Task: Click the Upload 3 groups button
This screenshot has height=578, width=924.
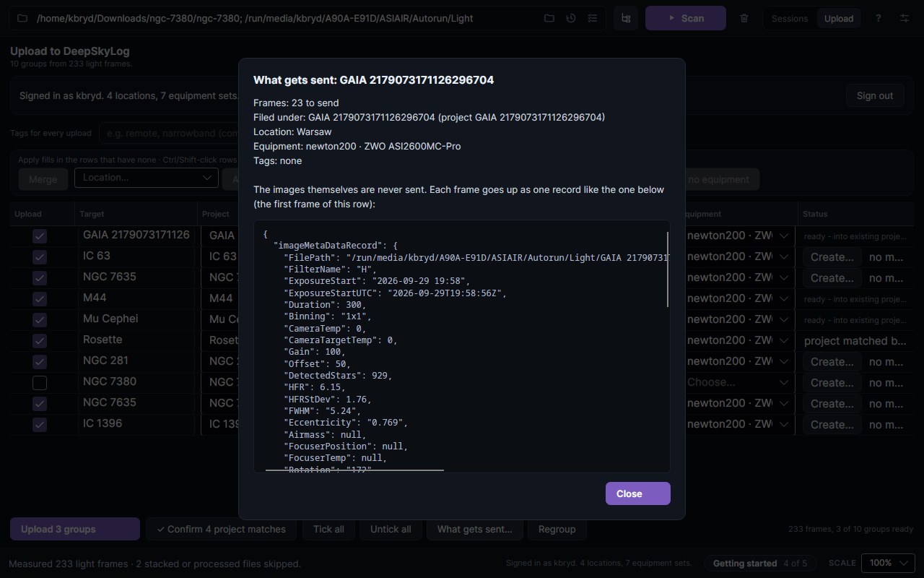Action: tap(75, 529)
